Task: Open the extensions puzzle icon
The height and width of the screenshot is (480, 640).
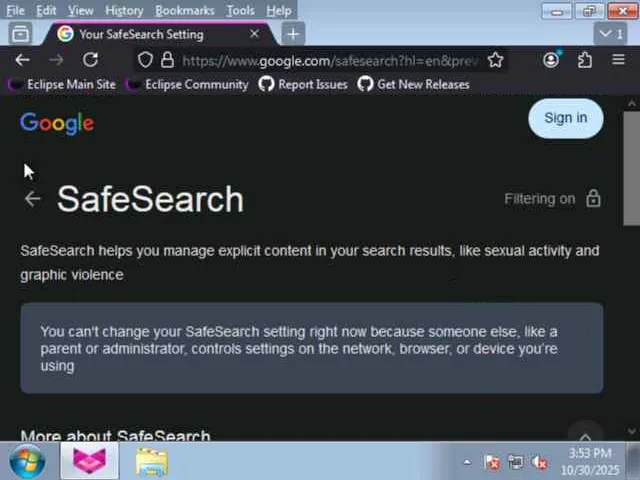Action: pos(584,60)
